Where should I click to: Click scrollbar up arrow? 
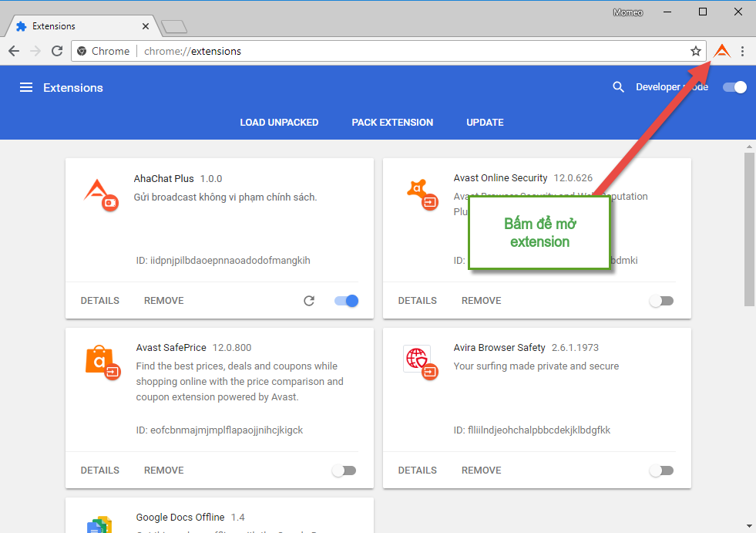pyautogui.click(x=749, y=147)
